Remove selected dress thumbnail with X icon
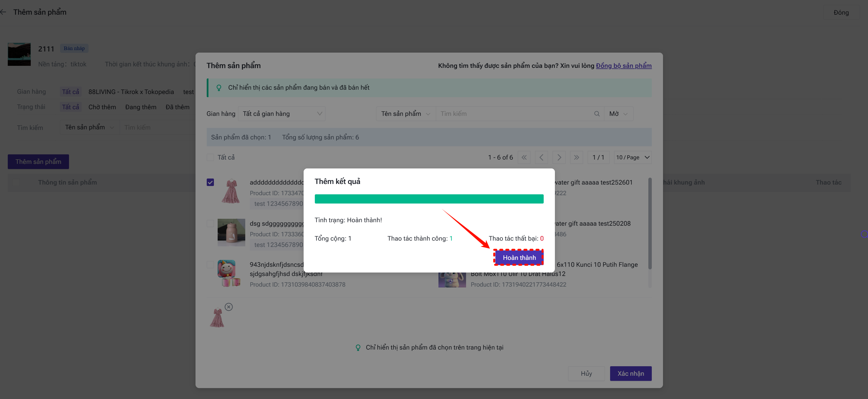Viewport: 868px width, 399px height. click(x=229, y=307)
